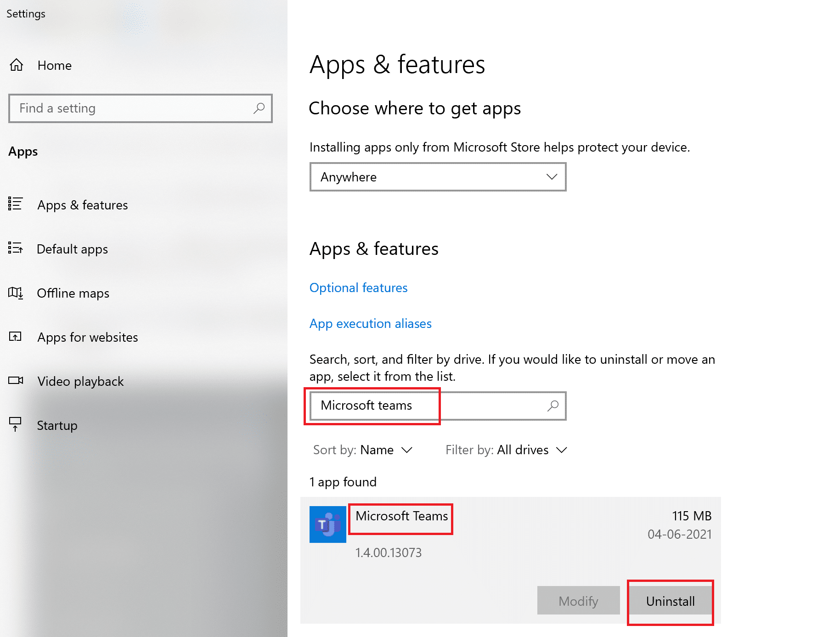This screenshot has width=840, height=637.
Task: Click the Microsoft Teams app icon
Action: [x=327, y=524]
